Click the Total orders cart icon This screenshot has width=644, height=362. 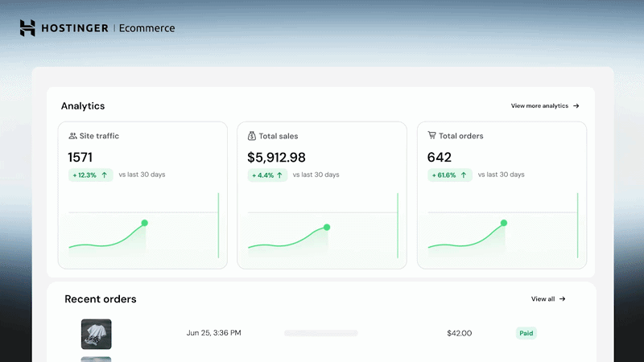(x=431, y=135)
